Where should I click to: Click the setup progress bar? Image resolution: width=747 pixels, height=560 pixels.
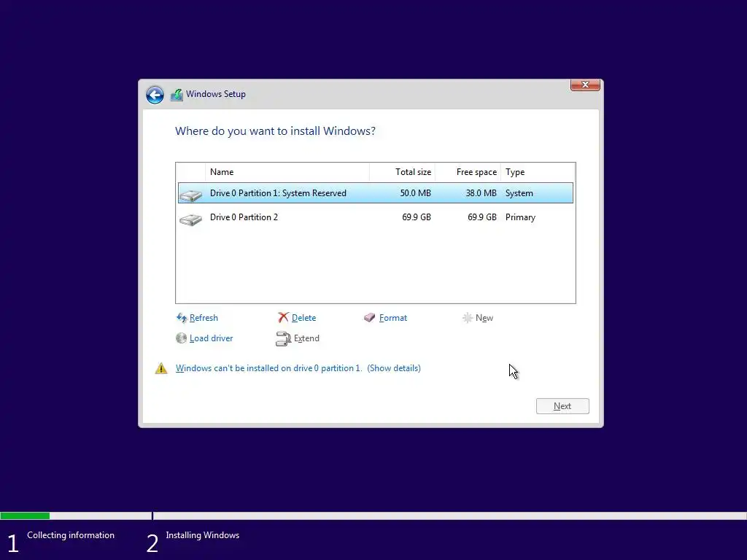373,516
